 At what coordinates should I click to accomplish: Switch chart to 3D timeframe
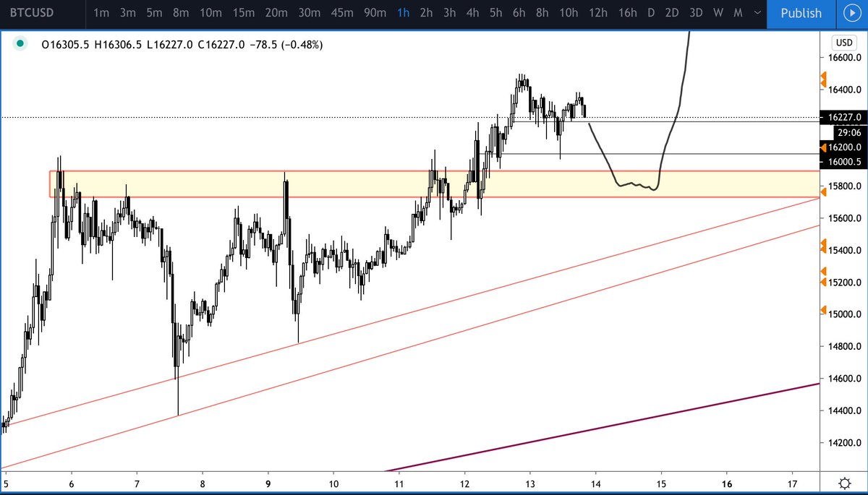pos(696,13)
